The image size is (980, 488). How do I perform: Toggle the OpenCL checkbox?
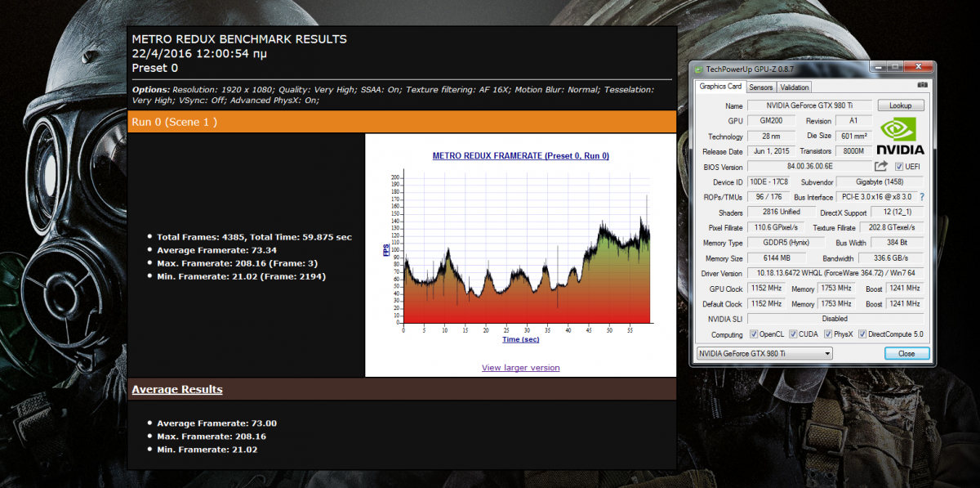click(753, 334)
